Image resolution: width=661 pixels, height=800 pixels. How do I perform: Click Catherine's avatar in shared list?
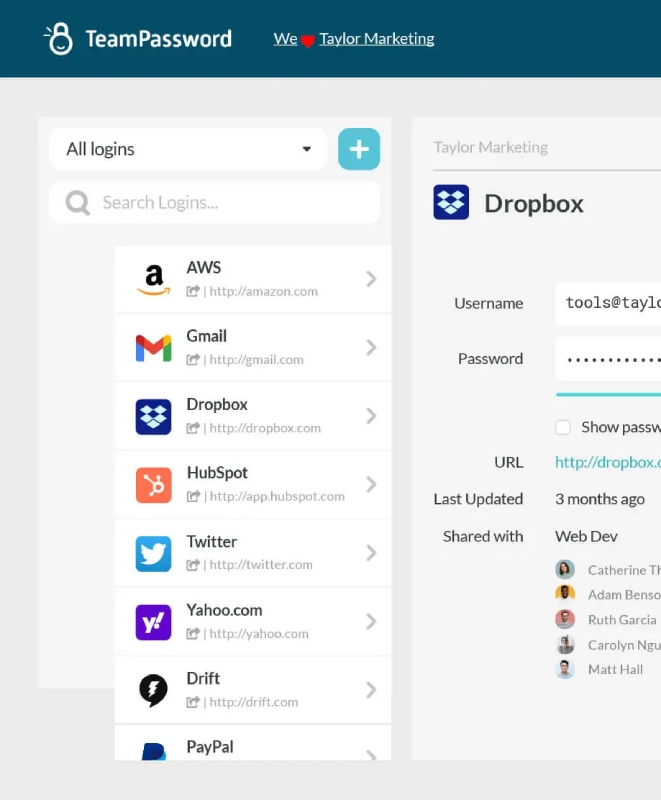click(x=565, y=569)
